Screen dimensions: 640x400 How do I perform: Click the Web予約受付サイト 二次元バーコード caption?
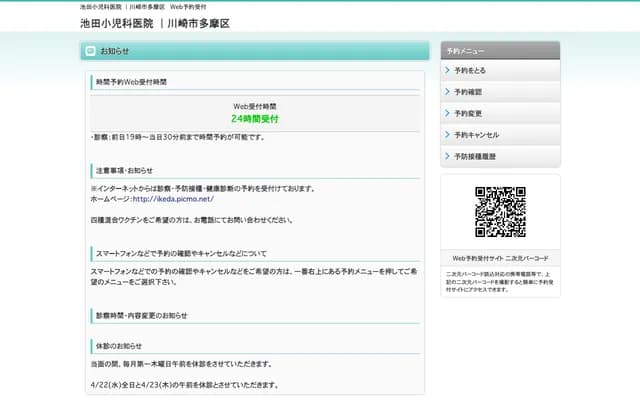[x=500, y=258]
